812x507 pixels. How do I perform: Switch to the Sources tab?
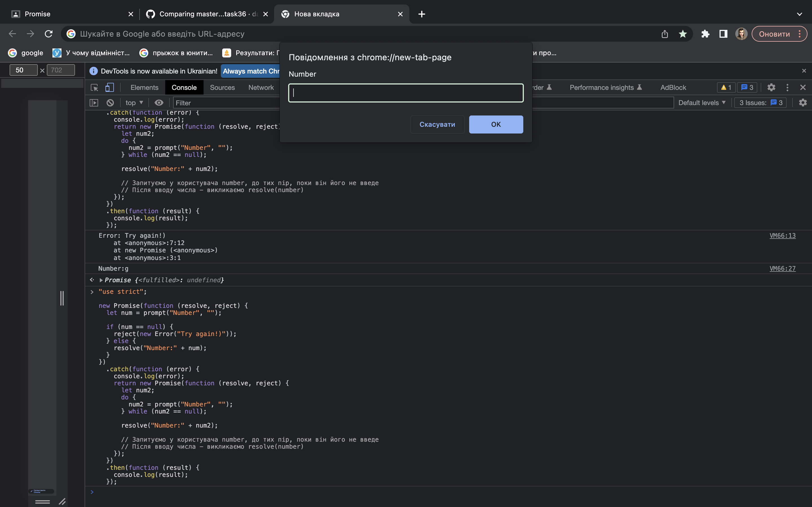(222, 88)
